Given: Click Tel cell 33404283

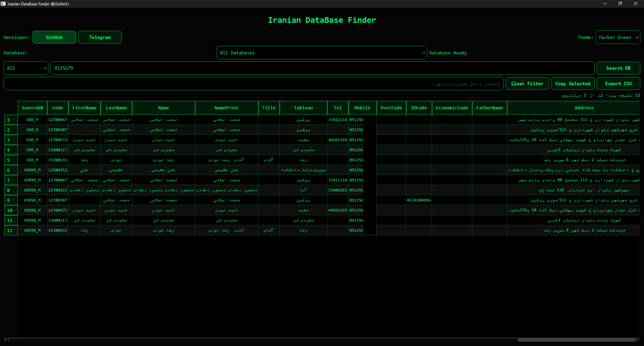Looking at the screenshot, I should tap(338, 190).
